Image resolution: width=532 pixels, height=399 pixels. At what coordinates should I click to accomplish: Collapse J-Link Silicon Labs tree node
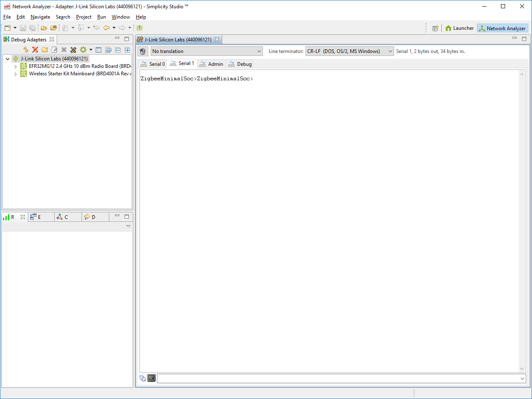7,59
